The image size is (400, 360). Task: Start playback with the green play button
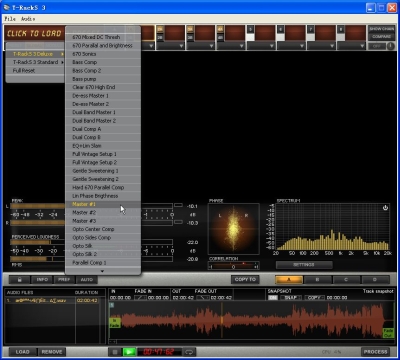pyautogui.click(x=129, y=352)
